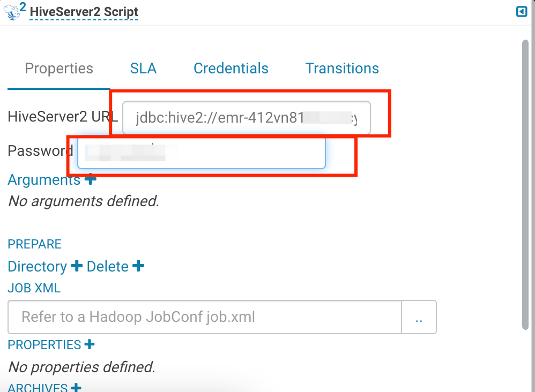Add an argument with the plus icon
Viewport: 535px width, 392px height.
[x=91, y=179]
